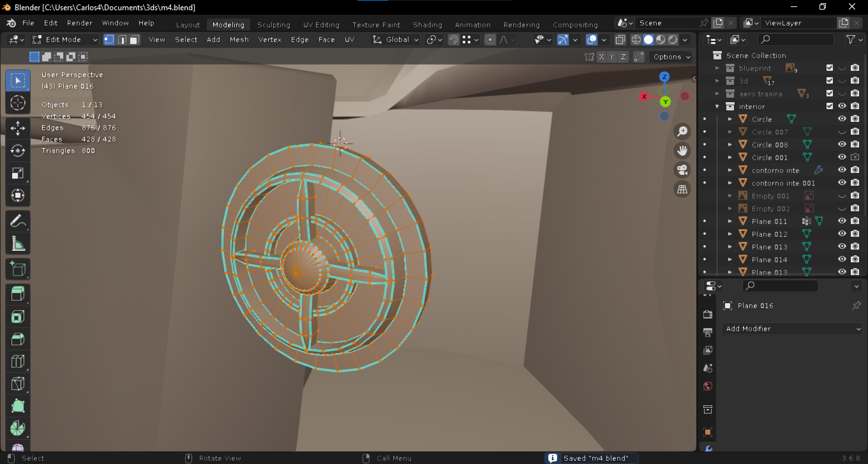The height and width of the screenshot is (464, 868).
Task: Activate the Spin tool
Action: click(x=18, y=429)
